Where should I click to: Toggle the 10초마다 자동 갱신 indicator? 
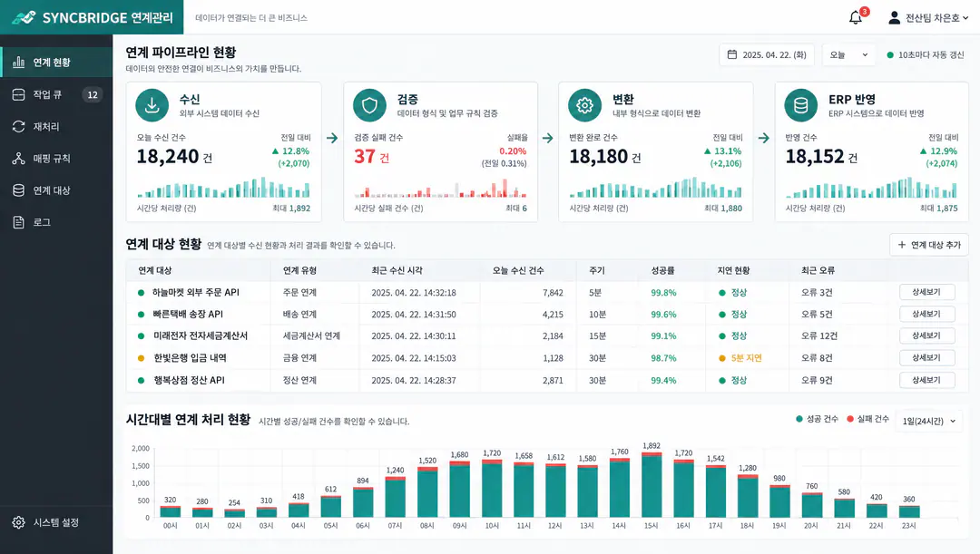coord(925,55)
